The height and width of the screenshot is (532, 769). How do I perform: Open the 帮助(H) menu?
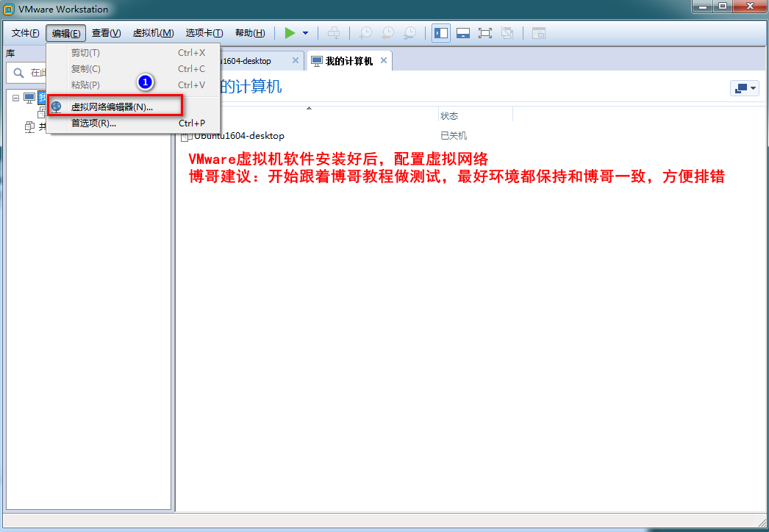tap(250, 33)
